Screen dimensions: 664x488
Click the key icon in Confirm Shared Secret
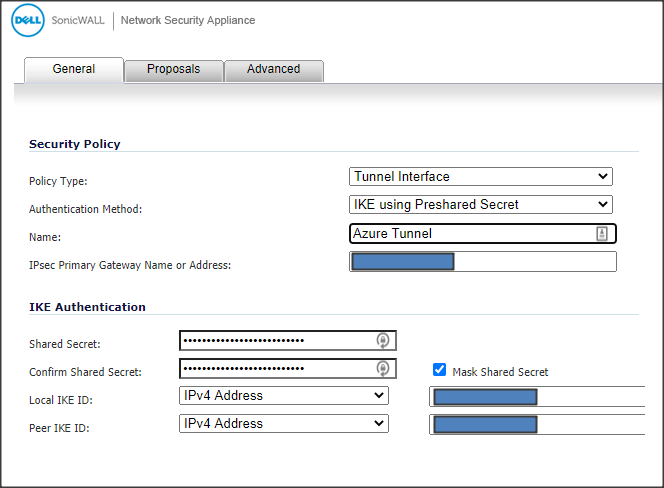(x=382, y=368)
